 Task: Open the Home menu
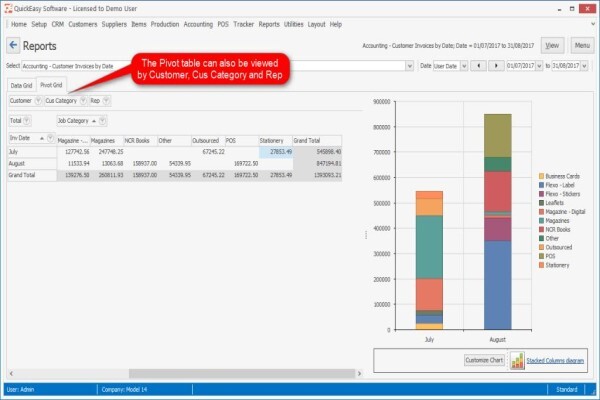[x=19, y=24]
